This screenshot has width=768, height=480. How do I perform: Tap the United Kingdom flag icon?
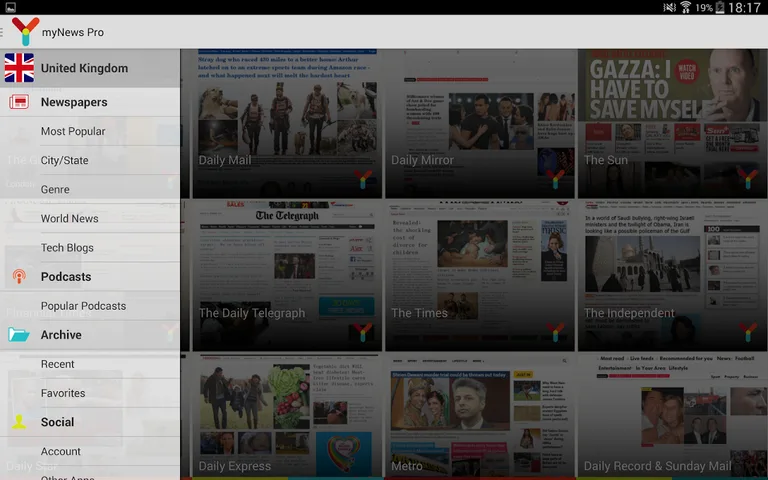19,68
